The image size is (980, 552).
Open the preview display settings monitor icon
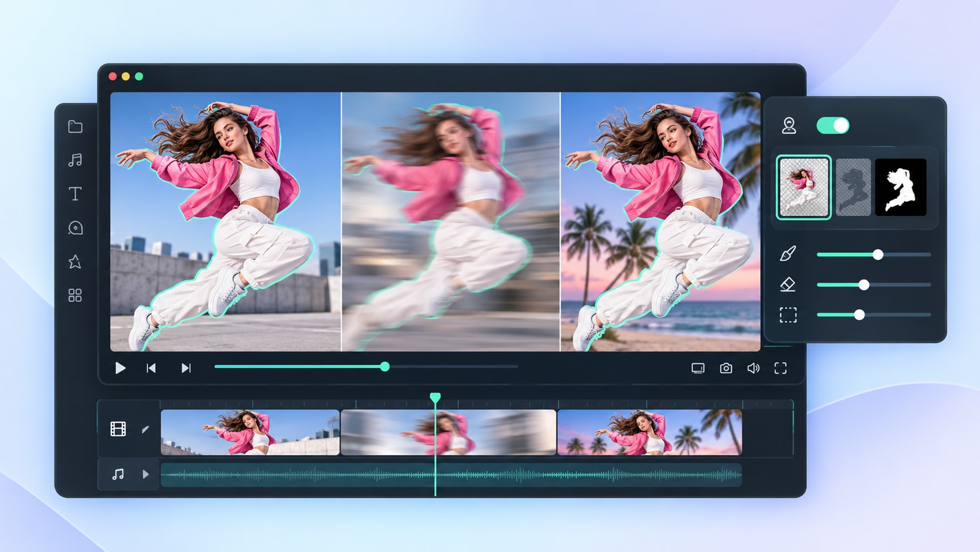(x=697, y=368)
